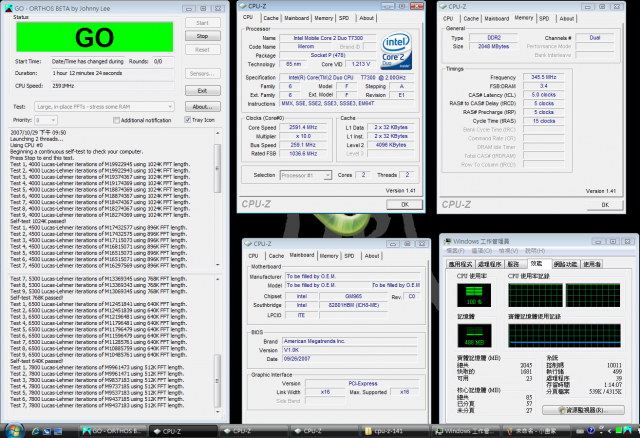The height and width of the screenshot is (438, 640).
Task: Open Windows Task Manager taskbar button
Action: [x=466, y=431]
